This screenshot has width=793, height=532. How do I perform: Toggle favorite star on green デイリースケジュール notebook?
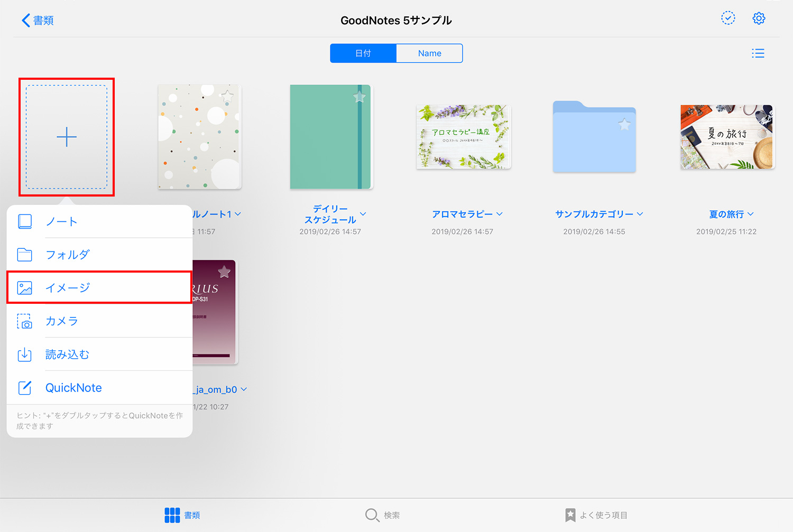pyautogui.click(x=359, y=96)
